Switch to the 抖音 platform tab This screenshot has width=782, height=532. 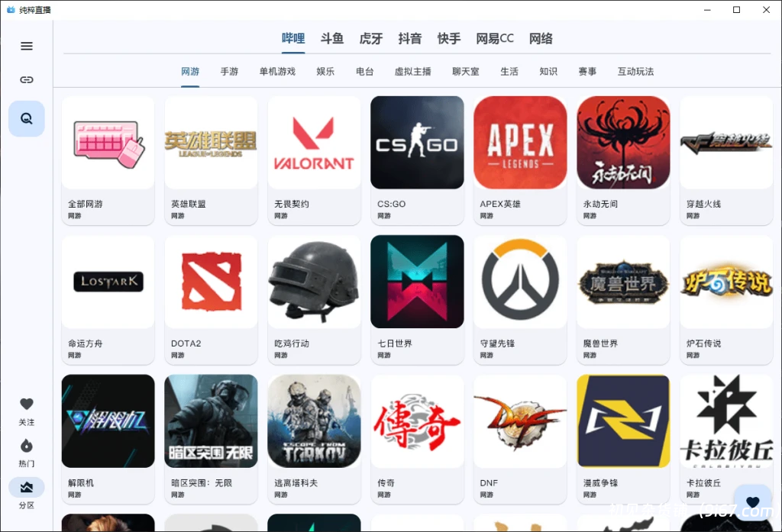[410, 39]
